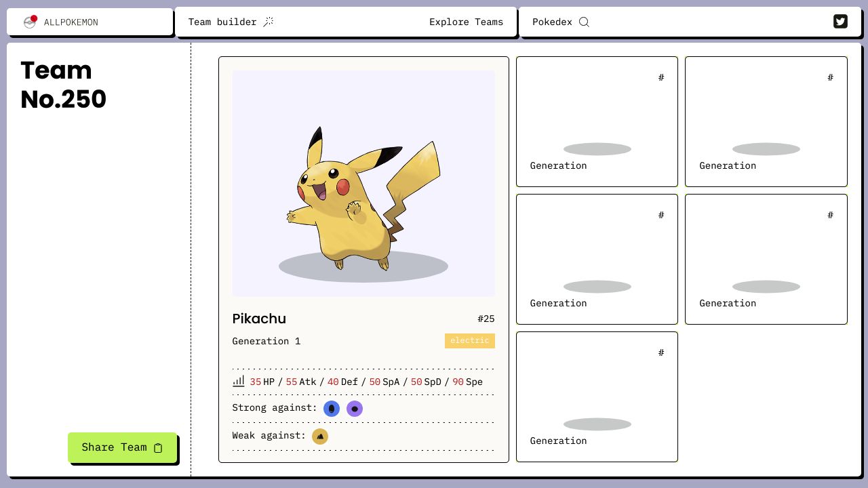Click the ALLPOKEMON home link
The width and height of the screenshot is (868, 488).
(71, 22)
